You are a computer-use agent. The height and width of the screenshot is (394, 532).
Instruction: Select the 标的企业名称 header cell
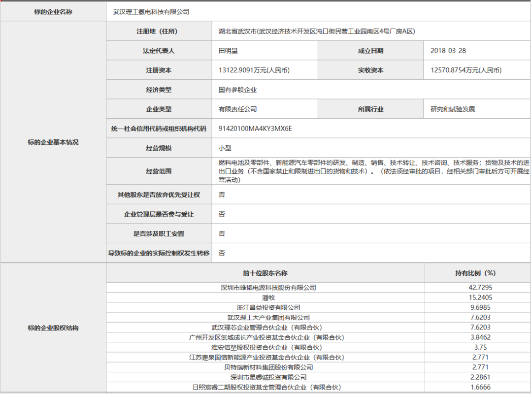pyautogui.click(x=53, y=12)
